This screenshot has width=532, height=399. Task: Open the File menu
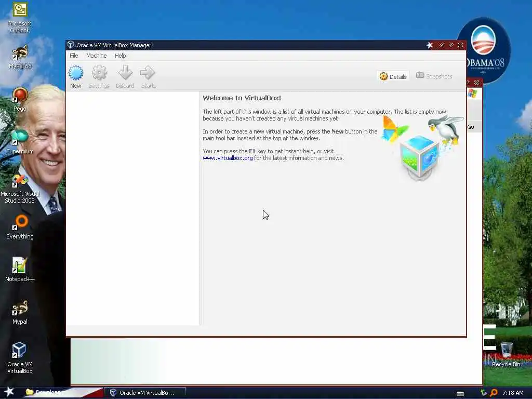pos(74,56)
